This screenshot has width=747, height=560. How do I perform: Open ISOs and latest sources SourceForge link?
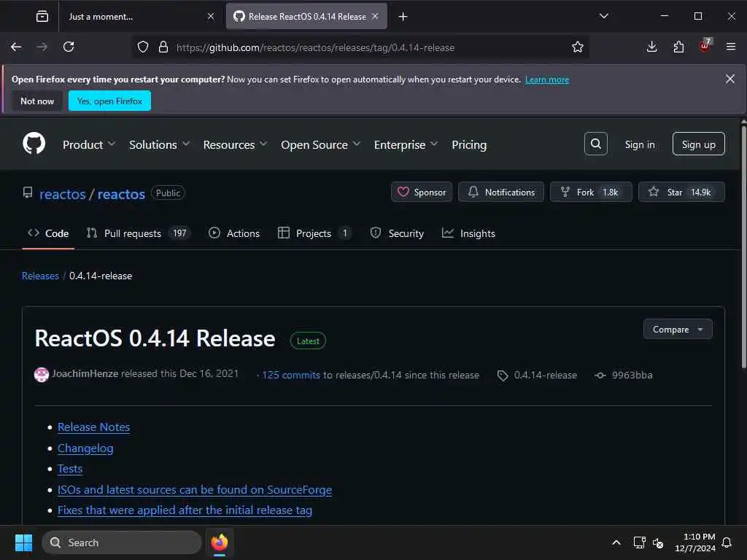[194, 489]
